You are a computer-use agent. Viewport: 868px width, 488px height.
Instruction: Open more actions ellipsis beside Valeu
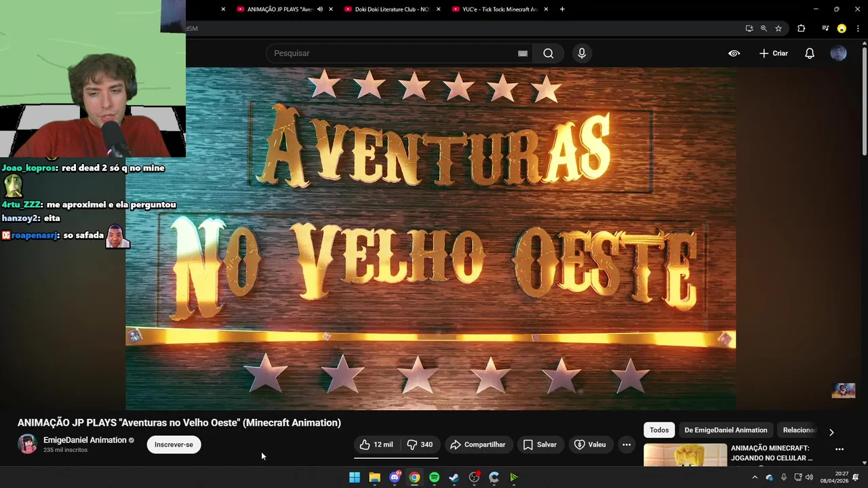(x=627, y=445)
